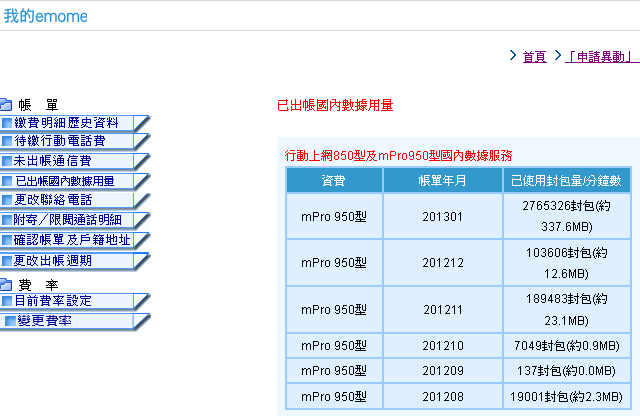This screenshot has width=640, height=416.
Task: Select 變更費率 sidebar item
Action: click(75, 321)
